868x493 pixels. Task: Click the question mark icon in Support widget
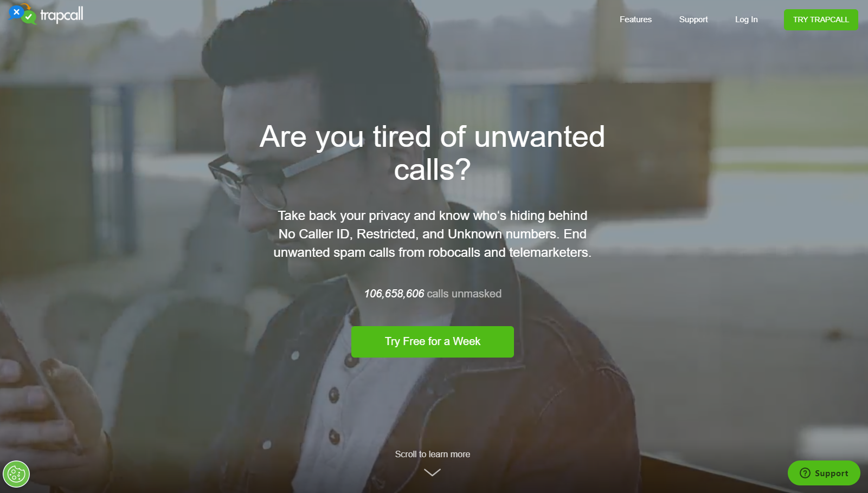tap(805, 473)
